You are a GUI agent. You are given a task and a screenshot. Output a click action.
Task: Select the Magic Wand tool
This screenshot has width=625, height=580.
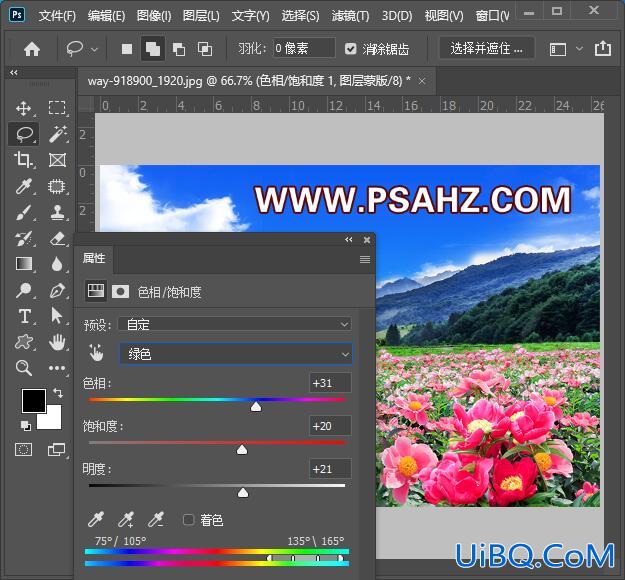coord(57,134)
